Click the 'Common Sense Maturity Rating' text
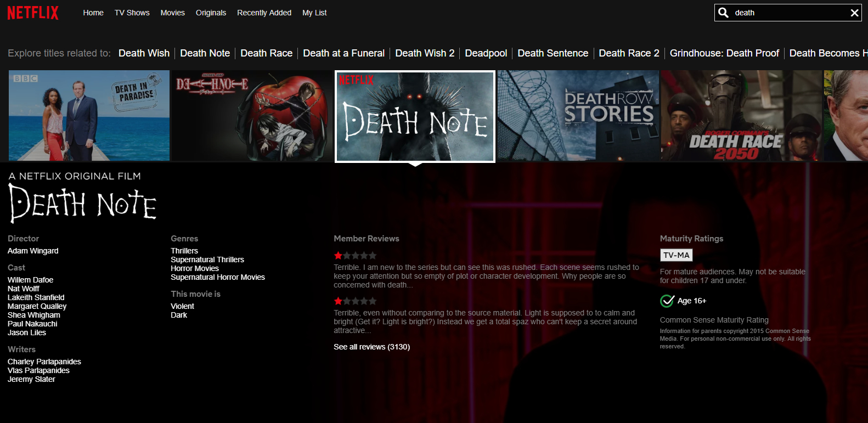This screenshot has height=423, width=868. (714, 320)
